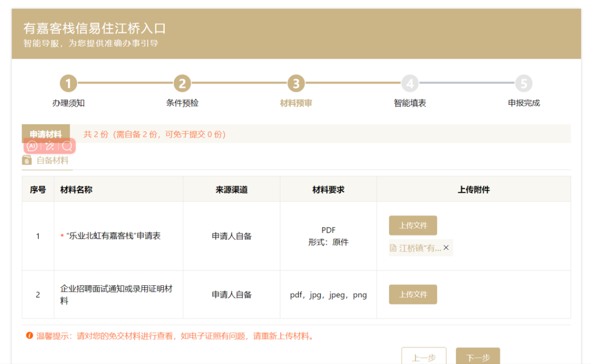Click the 办理须知 step label
591x364 pixels.
pos(68,103)
